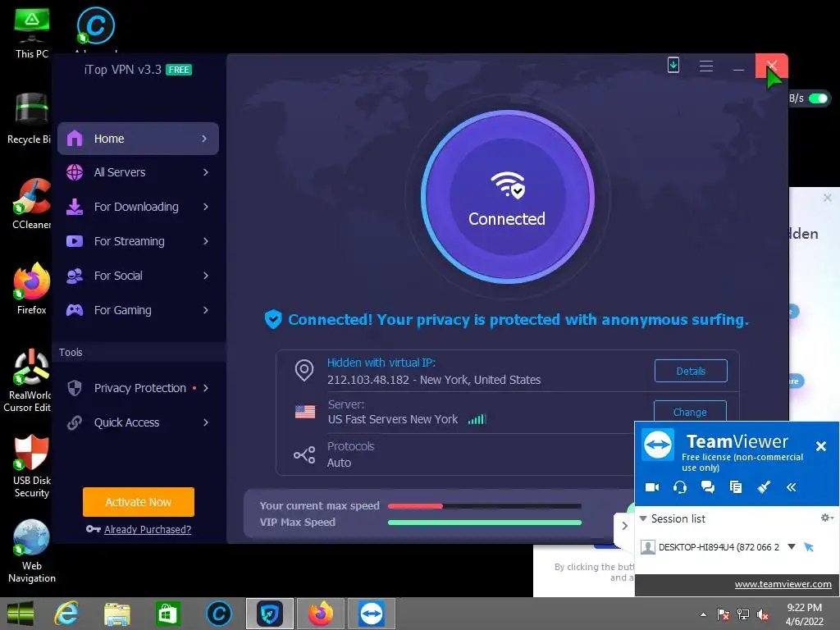This screenshot has height=630, width=840.
Task: Close the background popup window
Action: tap(827, 198)
